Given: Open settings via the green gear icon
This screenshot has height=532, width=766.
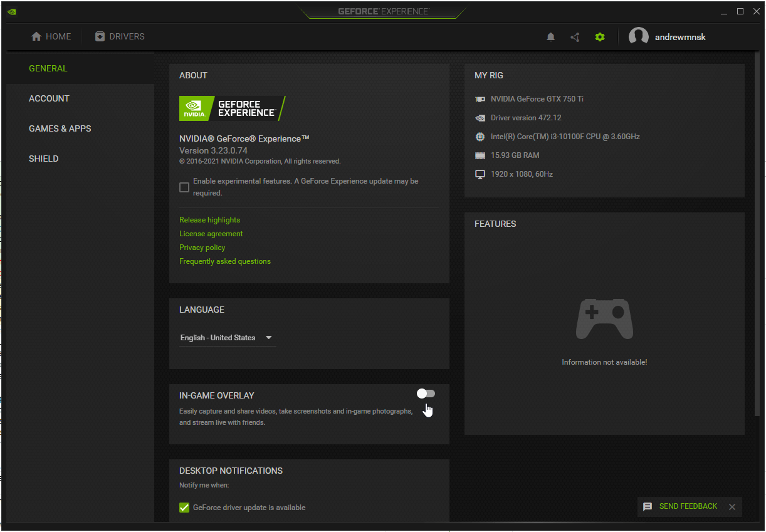Looking at the screenshot, I should [600, 37].
